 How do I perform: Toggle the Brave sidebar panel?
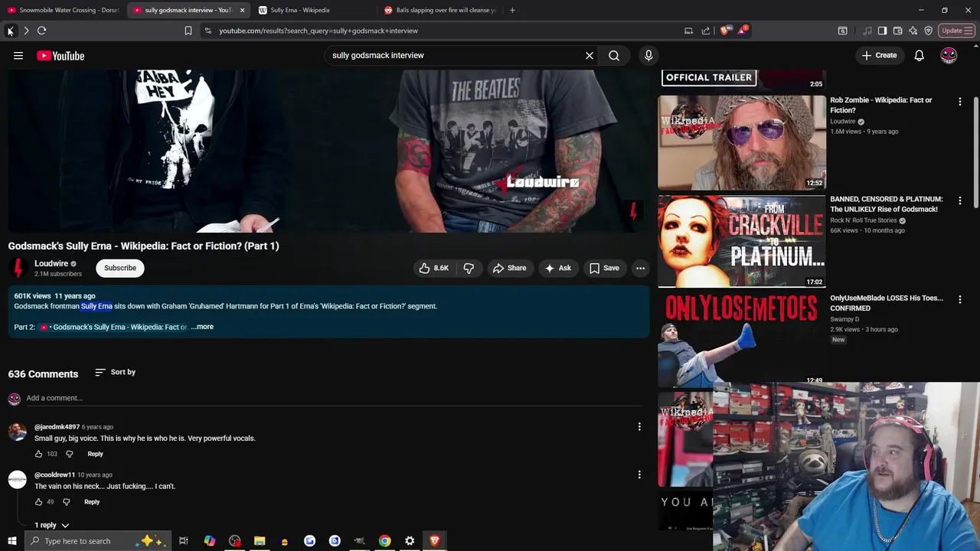882,31
